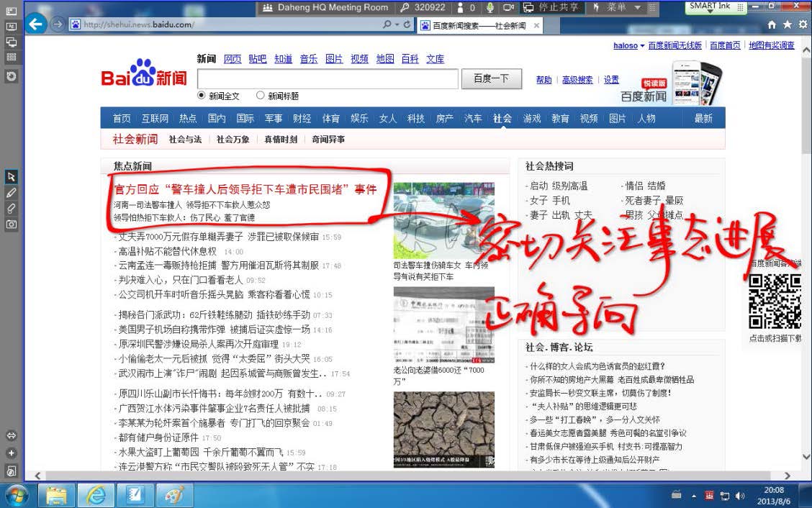This screenshot has height=508, width=812.
Task: Click the browser URL address field
Action: tap(230, 24)
